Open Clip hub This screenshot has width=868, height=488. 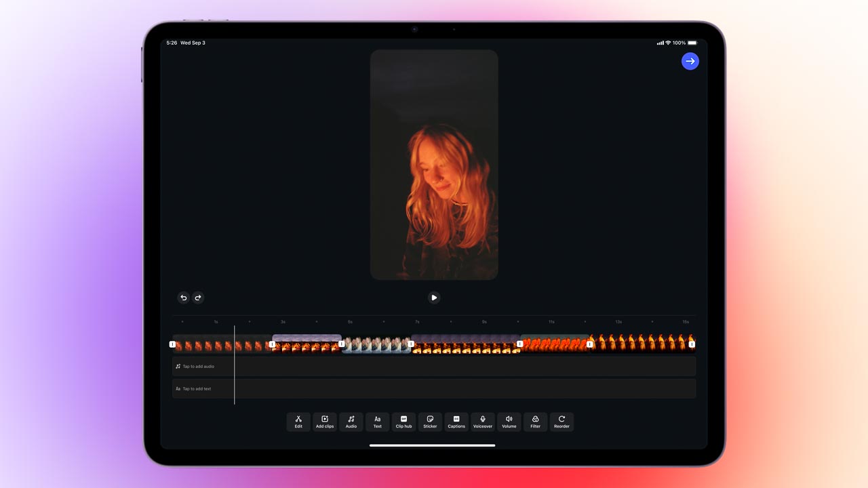[x=403, y=422]
